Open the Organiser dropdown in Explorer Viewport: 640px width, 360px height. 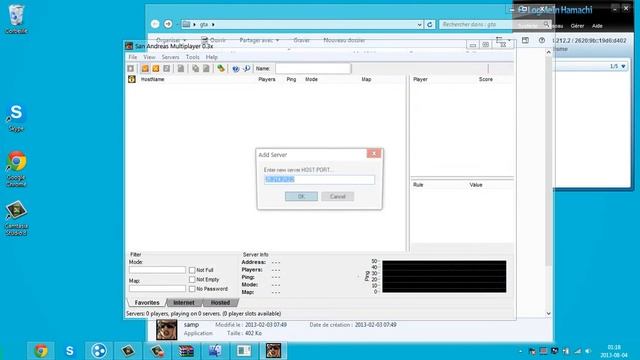pyautogui.click(x=171, y=40)
